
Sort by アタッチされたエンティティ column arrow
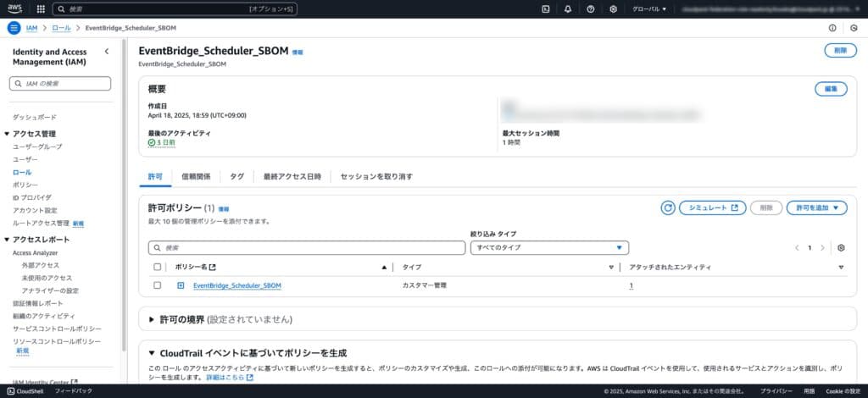pyautogui.click(x=841, y=267)
